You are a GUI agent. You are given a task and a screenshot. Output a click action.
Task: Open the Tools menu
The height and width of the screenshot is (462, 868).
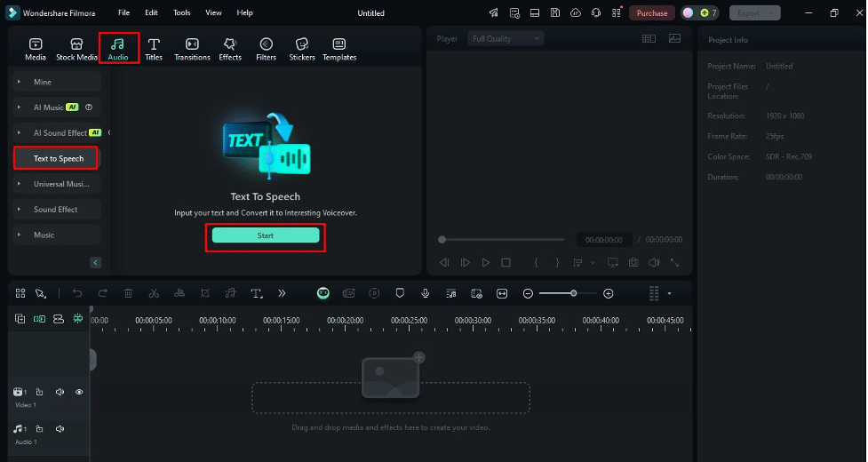pyautogui.click(x=181, y=13)
